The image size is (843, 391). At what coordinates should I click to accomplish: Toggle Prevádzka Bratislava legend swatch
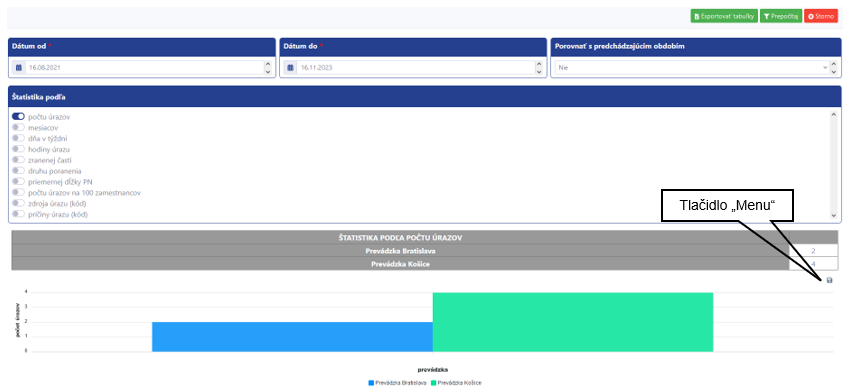pos(371,383)
